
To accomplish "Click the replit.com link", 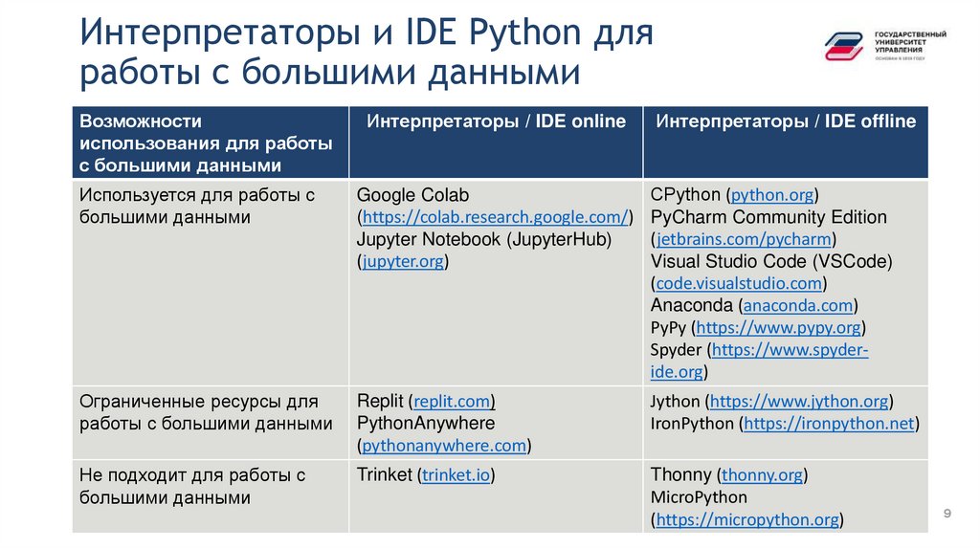I will [454, 401].
